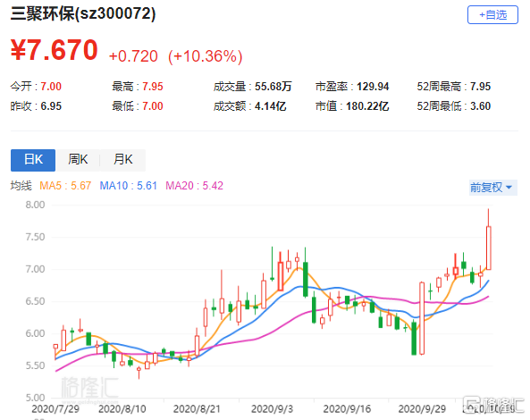The width and height of the screenshot is (530, 420).
Task: Switch to the 周K tab
Action: point(78,160)
